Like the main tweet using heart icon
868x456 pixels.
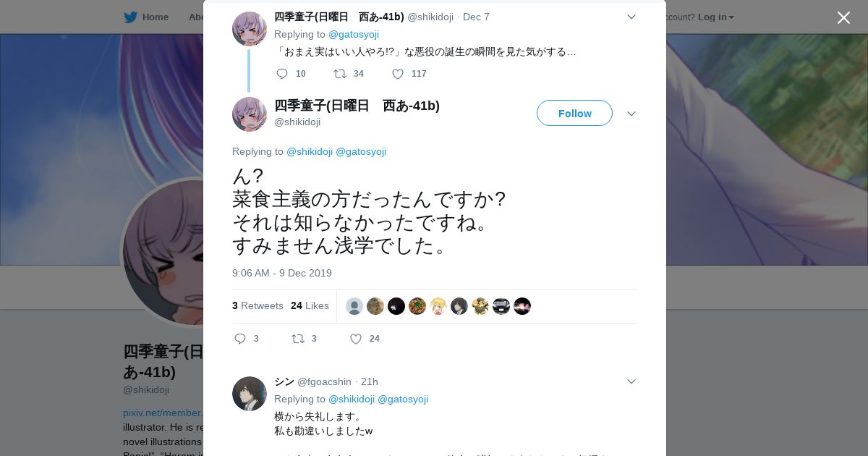(x=356, y=339)
